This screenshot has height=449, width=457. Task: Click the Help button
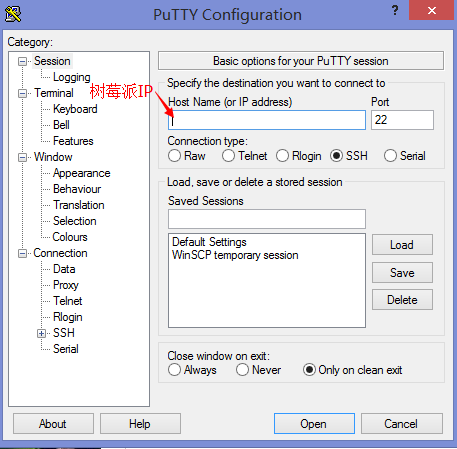tap(140, 424)
